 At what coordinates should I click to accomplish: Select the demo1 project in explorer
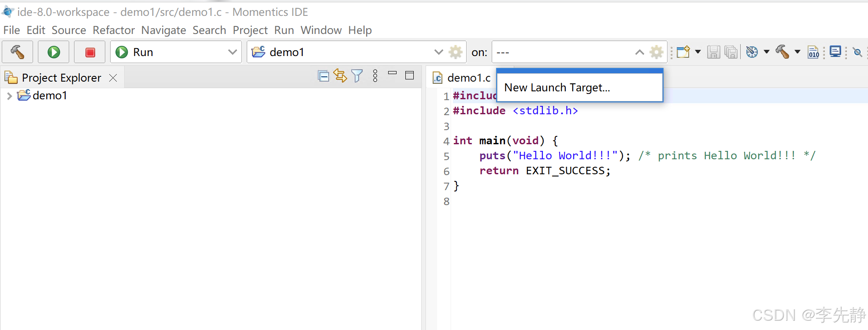coord(50,95)
